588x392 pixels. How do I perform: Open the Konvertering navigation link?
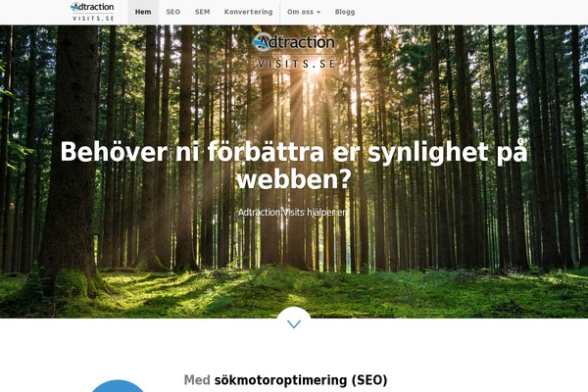(x=248, y=12)
